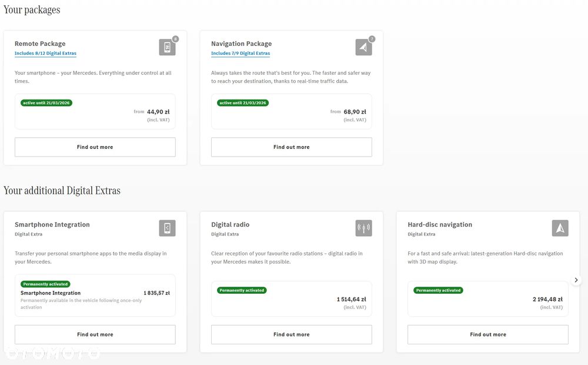Find out more about Navigation Package
Screen dimensions: 588x365
coord(292,147)
